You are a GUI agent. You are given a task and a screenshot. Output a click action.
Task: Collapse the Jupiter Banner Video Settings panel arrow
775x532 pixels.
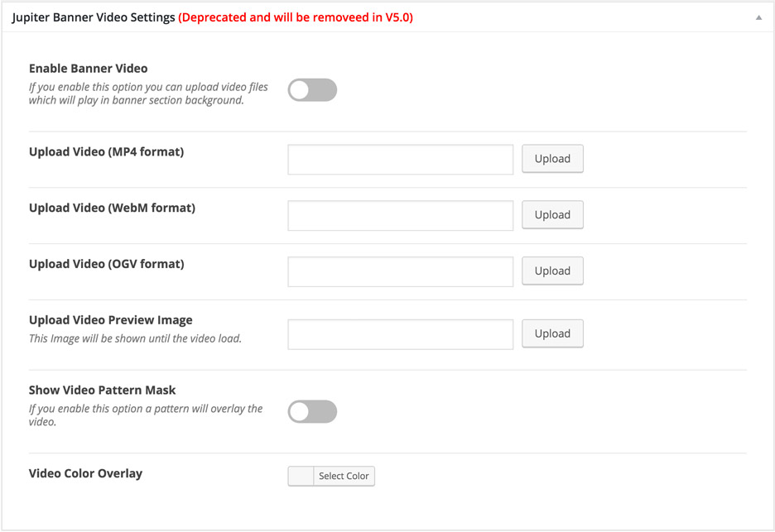tap(758, 17)
